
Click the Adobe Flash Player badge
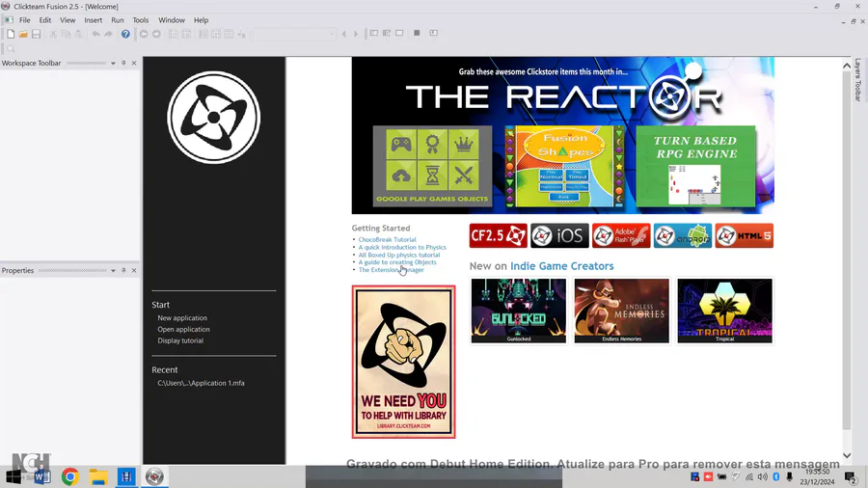pyautogui.click(x=621, y=235)
